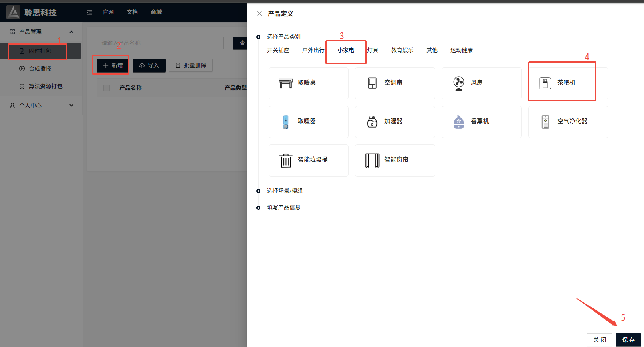This screenshot has height=347, width=644.
Task: Click the 空调扇 label text
Action: point(393,83)
